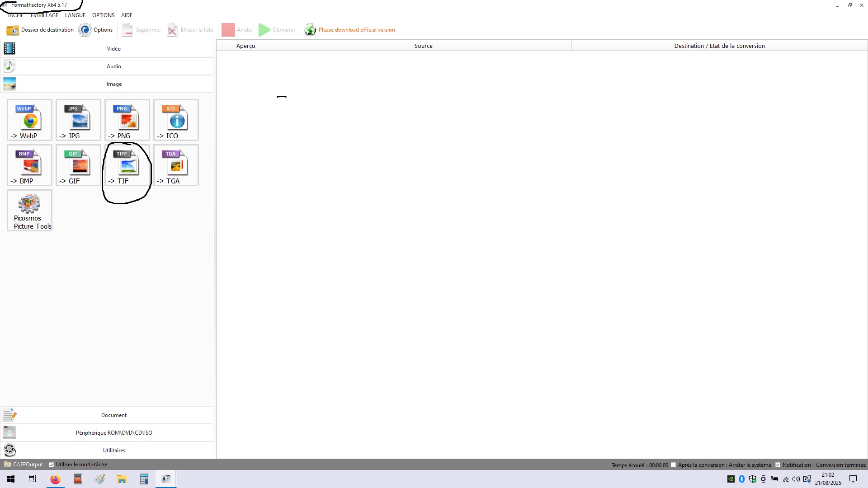Select the -> TIF conversion icon
Screen dimensions: 868x488
(x=127, y=165)
